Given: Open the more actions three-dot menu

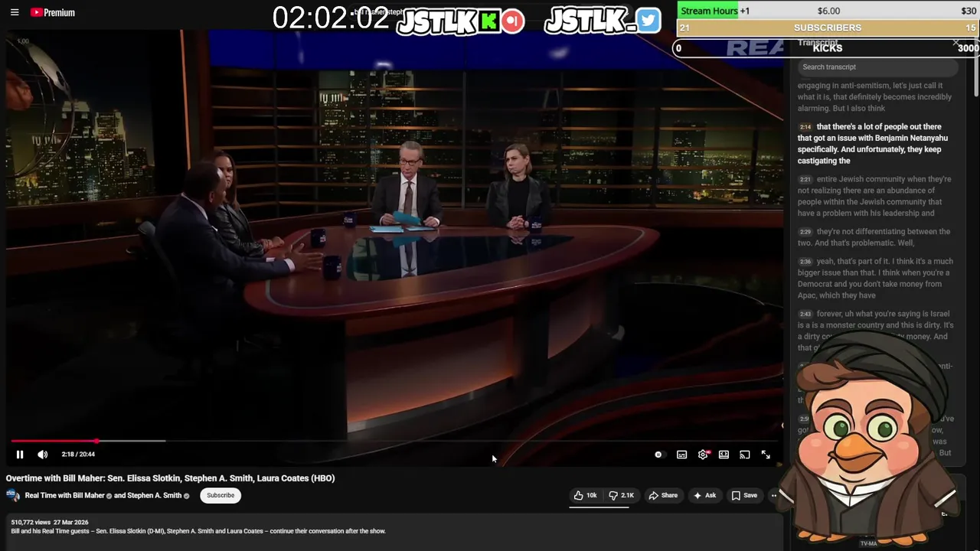Looking at the screenshot, I should pos(773,495).
